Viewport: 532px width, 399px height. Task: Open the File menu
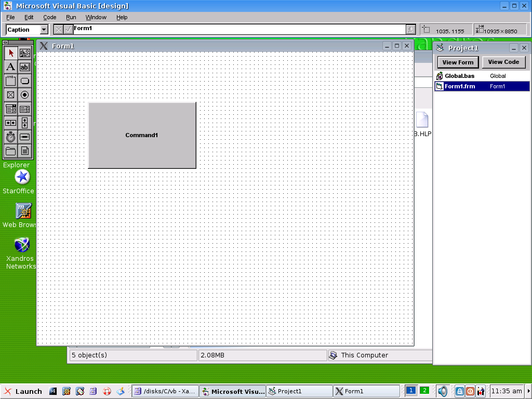tap(10, 17)
